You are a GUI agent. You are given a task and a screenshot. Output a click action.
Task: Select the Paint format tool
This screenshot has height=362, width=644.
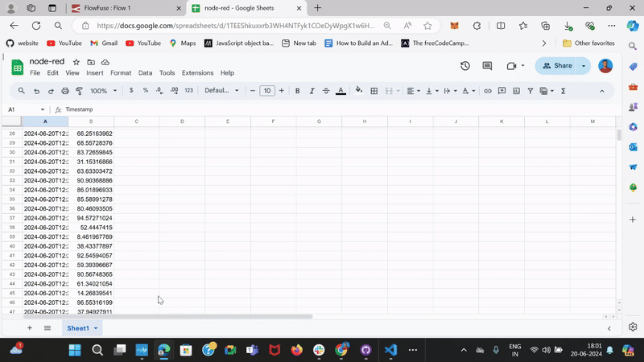tap(80, 91)
